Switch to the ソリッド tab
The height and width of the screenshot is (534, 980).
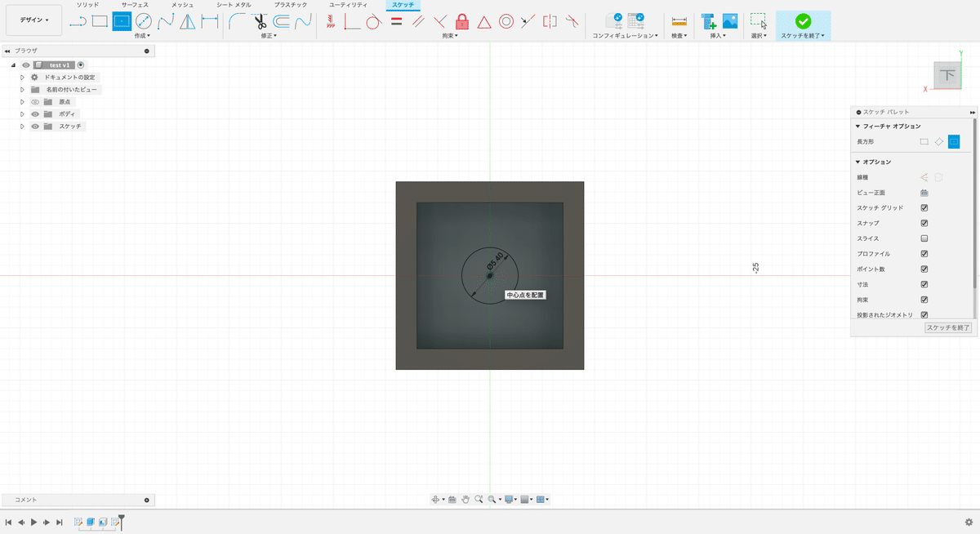[87, 5]
